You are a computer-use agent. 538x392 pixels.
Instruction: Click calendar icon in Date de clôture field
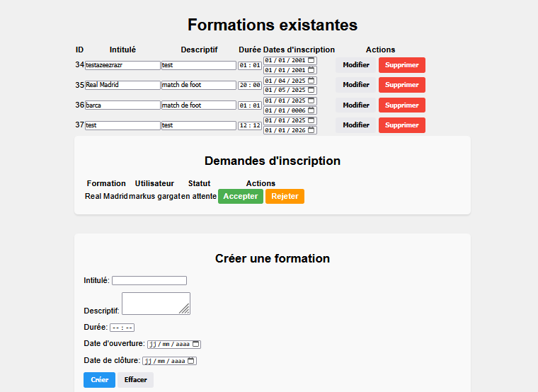click(x=191, y=361)
